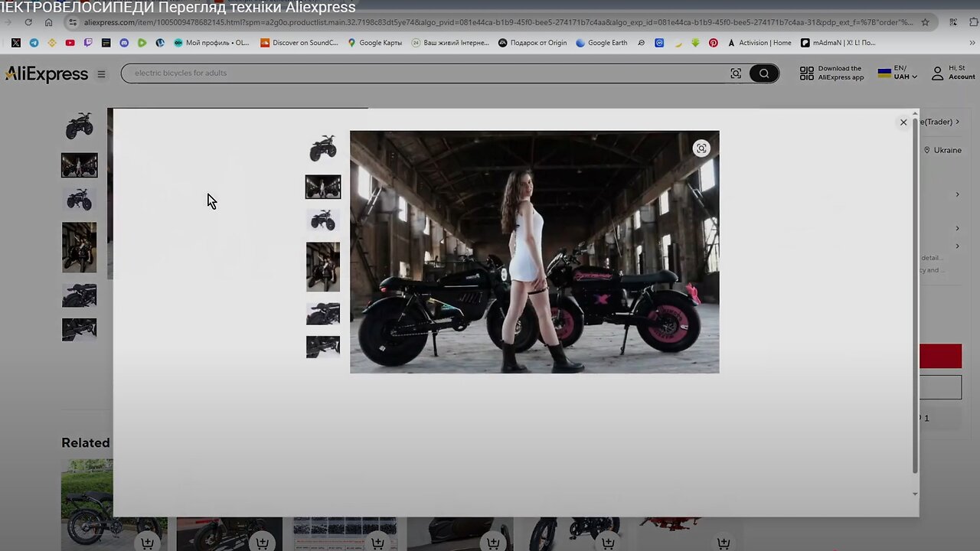980x551 pixels.
Task: Click the outlined button below the red one
Action: pyautogui.click(x=940, y=387)
